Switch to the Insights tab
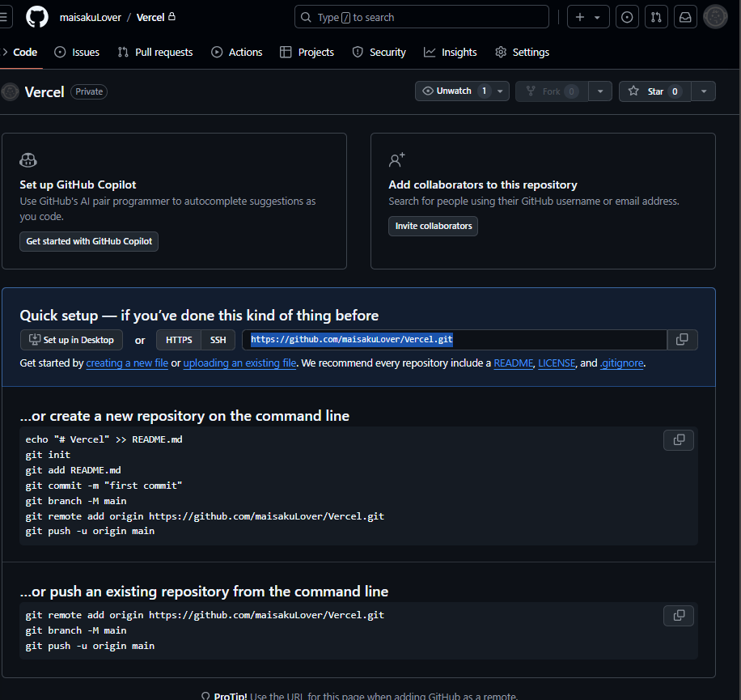Image resolution: width=741 pixels, height=700 pixels. coord(451,52)
